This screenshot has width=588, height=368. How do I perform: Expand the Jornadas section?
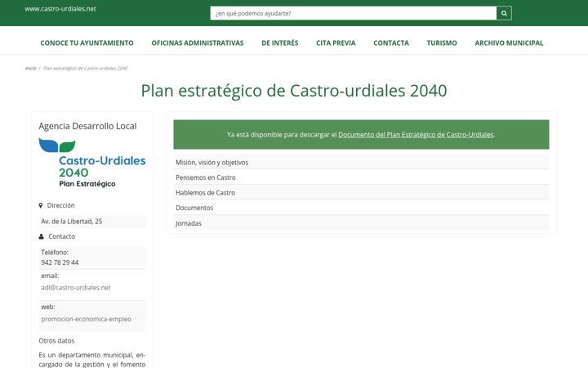[361, 223]
